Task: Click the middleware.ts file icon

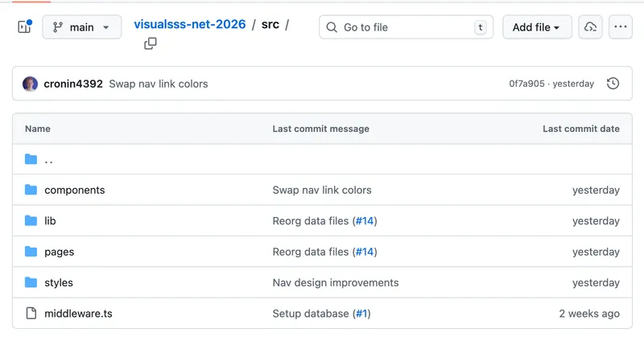Action: point(31,314)
